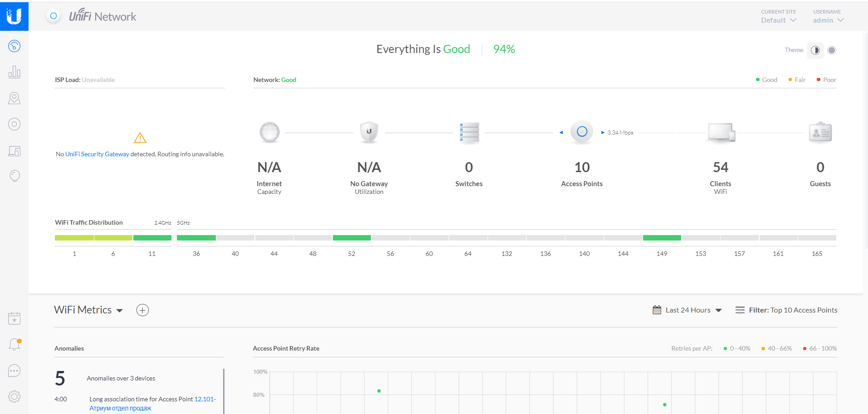Click the Everything Is Good heading

tap(423, 49)
